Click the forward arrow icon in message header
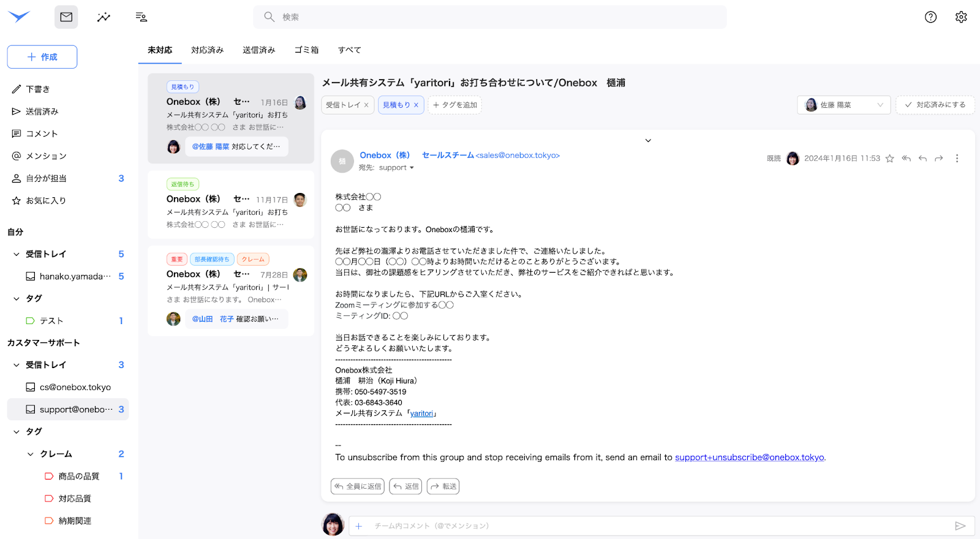Viewport: 980px width, 539px height. tap(939, 159)
